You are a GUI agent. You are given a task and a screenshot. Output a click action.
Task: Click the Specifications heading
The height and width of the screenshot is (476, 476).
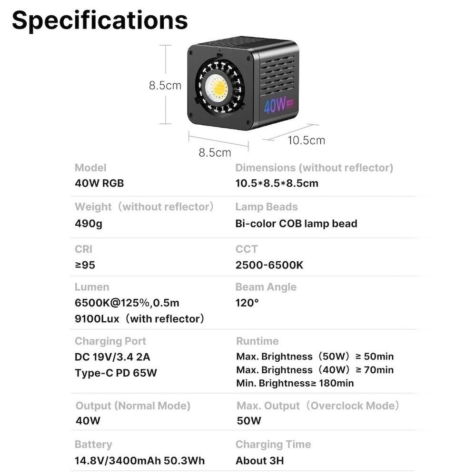tap(99, 20)
